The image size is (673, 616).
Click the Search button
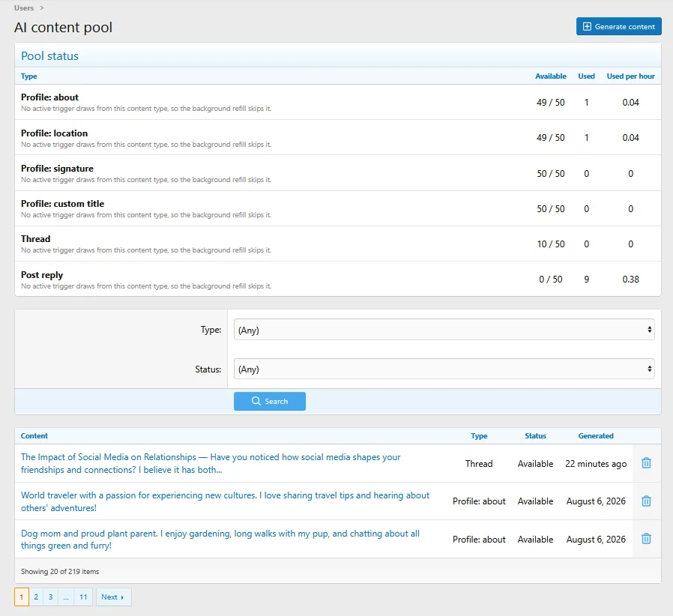270,401
